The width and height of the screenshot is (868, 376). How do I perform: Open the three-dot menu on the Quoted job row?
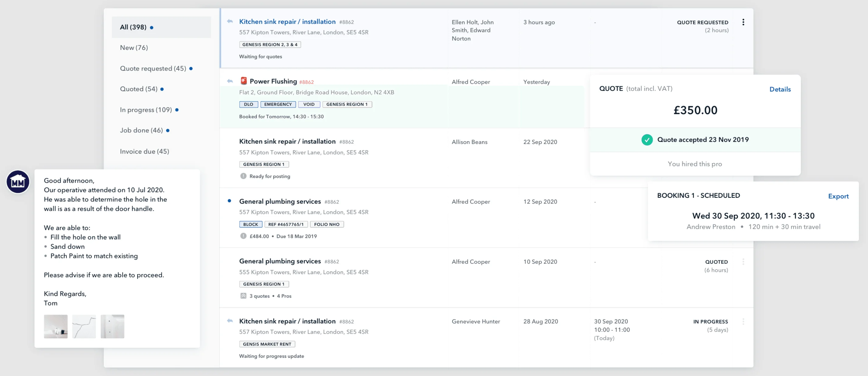(x=743, y=262)
